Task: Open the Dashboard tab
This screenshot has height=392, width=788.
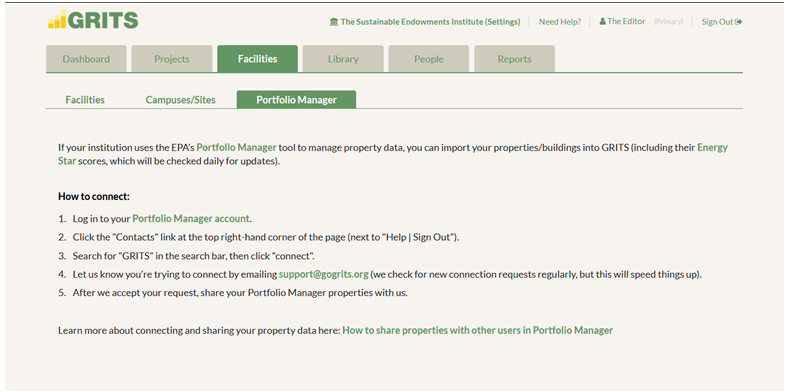Action: [86, 59]
